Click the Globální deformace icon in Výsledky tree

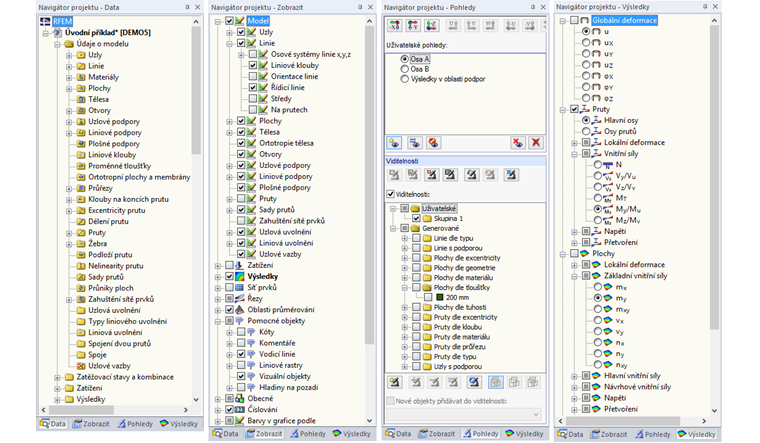click(585, 20)
